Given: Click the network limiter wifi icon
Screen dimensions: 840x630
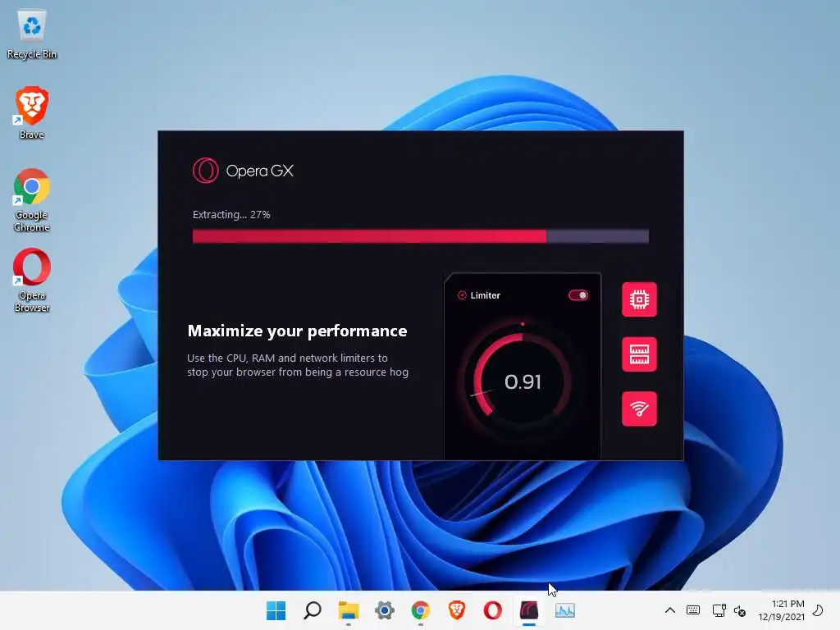Looking at the screenshot, I should (x=639, y=409).
